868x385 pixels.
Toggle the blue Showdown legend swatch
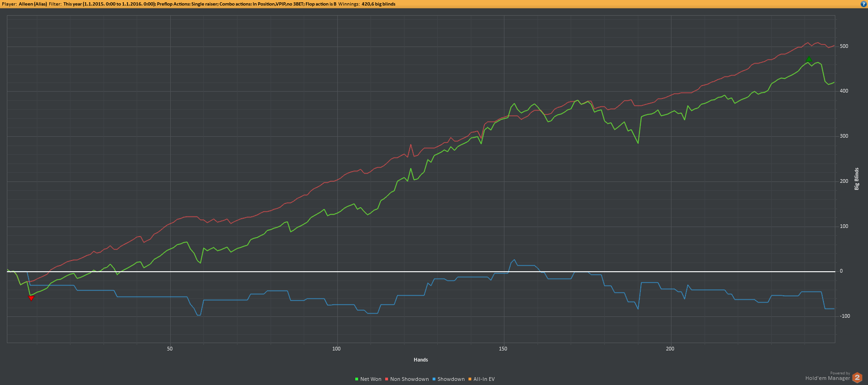click(434, 379)
